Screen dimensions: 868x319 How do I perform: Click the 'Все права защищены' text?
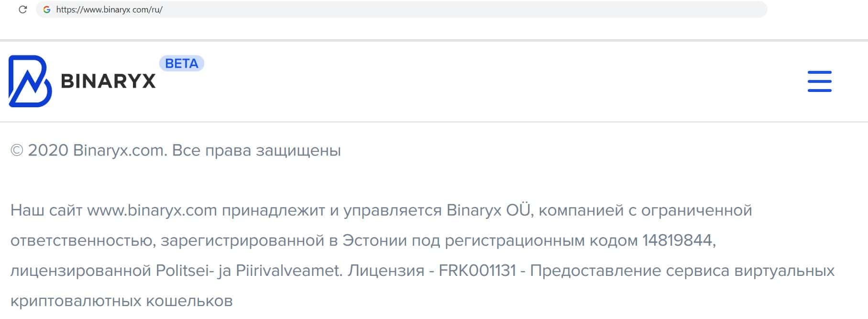click(256, 150)
